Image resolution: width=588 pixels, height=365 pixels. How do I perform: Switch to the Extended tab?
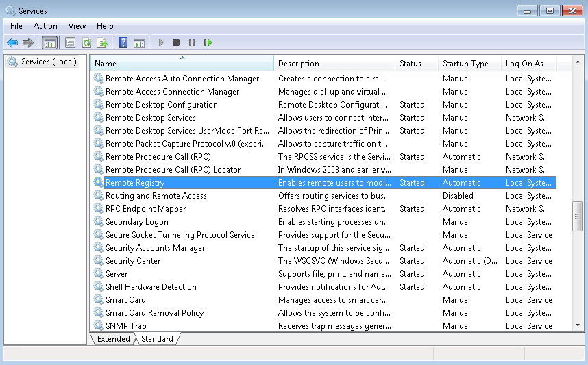click(x=113, y=338)
